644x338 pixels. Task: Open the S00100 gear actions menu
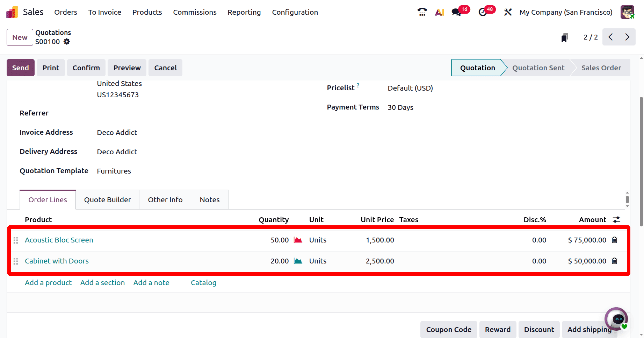click(x=67, y=42)
